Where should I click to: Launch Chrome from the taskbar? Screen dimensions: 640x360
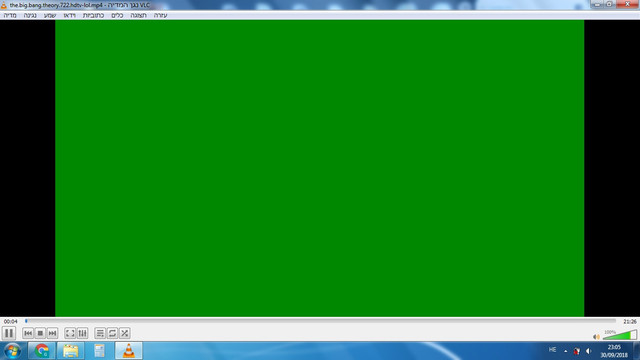tap(42, 351)
